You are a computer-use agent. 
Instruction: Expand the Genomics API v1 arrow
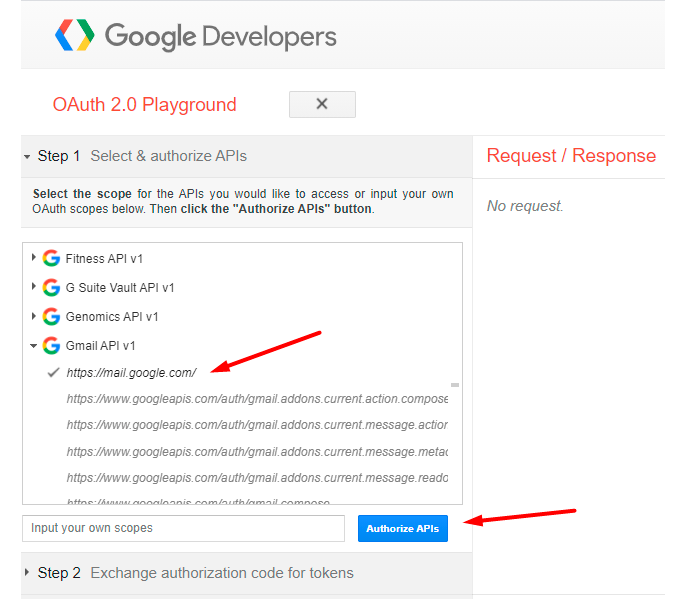33,316
